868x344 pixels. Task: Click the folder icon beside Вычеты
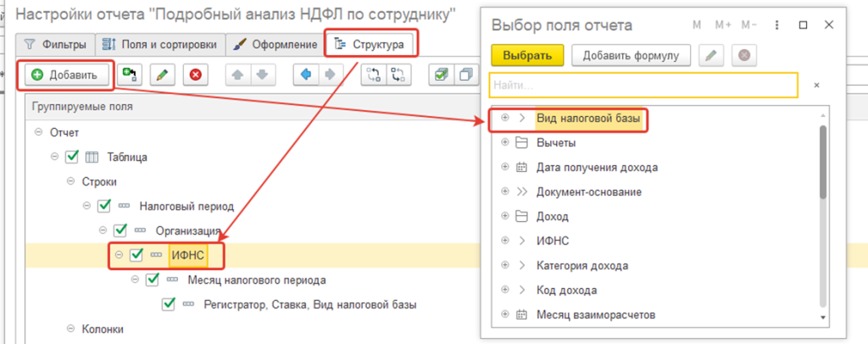click(x=521, y=142)
